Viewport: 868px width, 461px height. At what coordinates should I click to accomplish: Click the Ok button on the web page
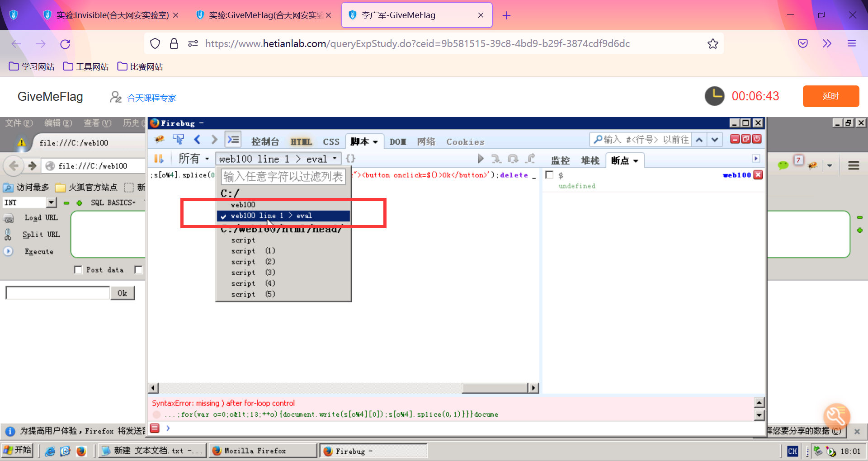tap(123, 293)
